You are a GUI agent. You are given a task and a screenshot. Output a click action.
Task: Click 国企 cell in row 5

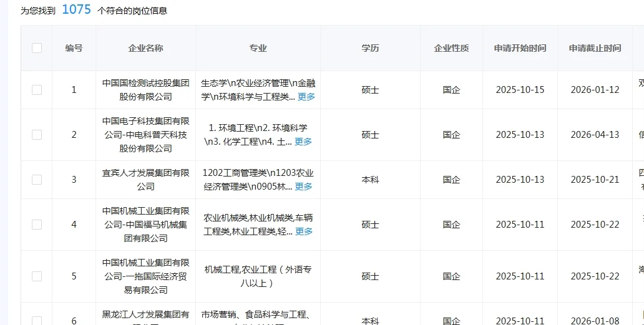(451, 276)
